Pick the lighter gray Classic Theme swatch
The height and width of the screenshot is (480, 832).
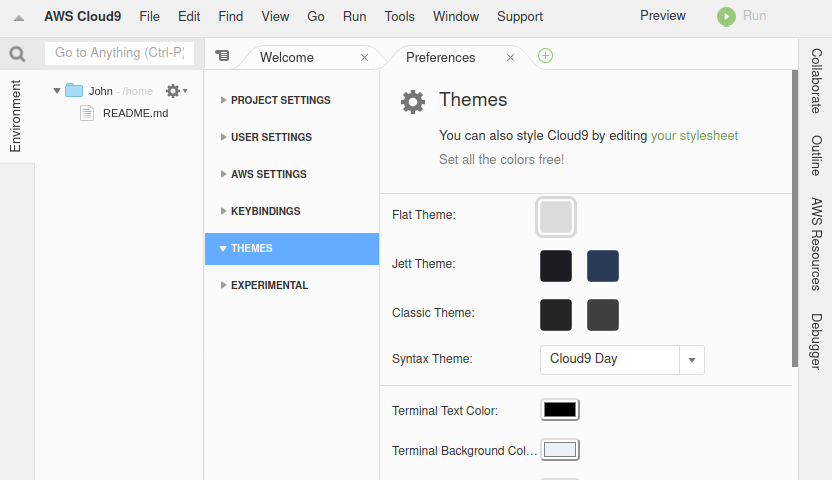tap(603, 315)
